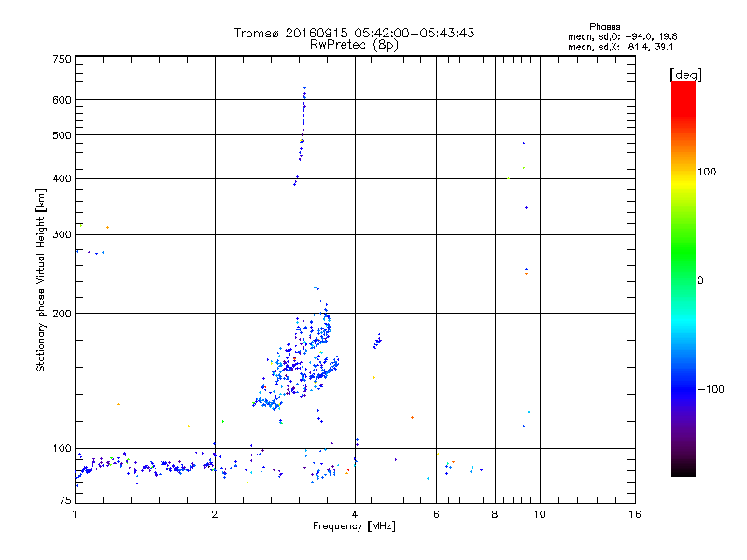Image resolution: width=747 pixels, height=560 pixels.
Task: Select the 'mean, sd,O: -94.0, 19.8' line
Action: (622, 36)
